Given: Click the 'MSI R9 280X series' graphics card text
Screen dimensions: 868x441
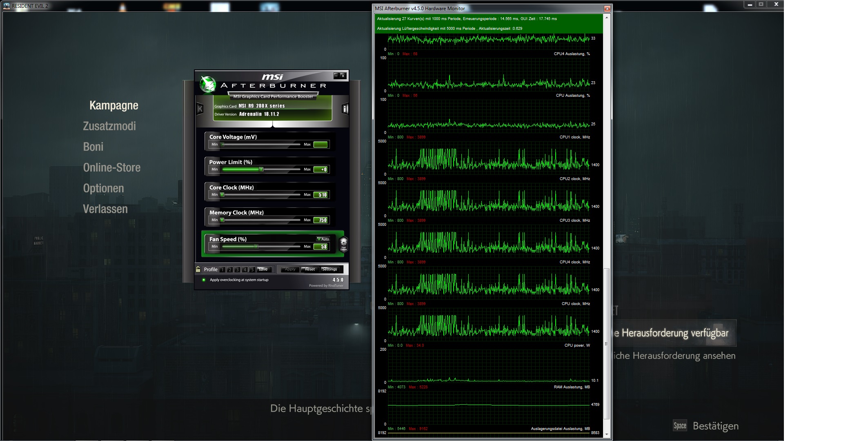Looking at the screenshot, I should point(262,106).
